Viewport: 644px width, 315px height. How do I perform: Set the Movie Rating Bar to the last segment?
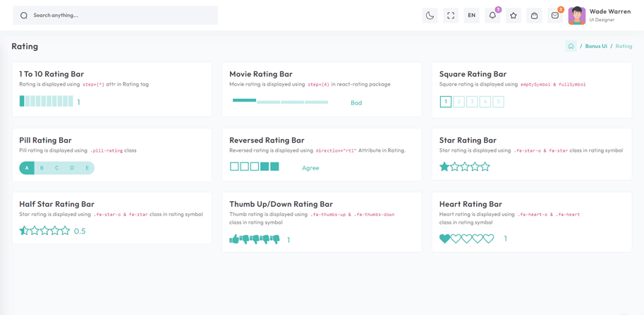[316, 102]
